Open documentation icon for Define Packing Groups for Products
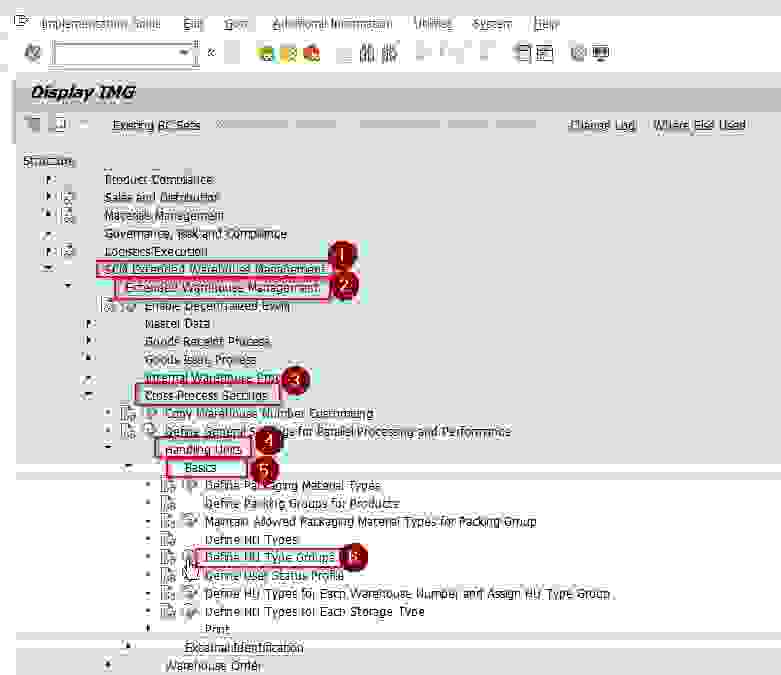This screenshot has height=675, width=781. [x=168, y=503]
